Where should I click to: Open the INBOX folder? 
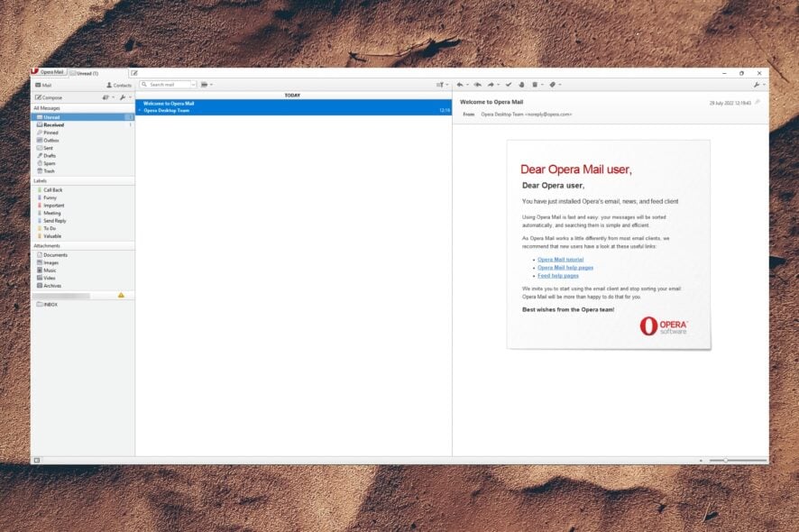[x=83, y=304]
